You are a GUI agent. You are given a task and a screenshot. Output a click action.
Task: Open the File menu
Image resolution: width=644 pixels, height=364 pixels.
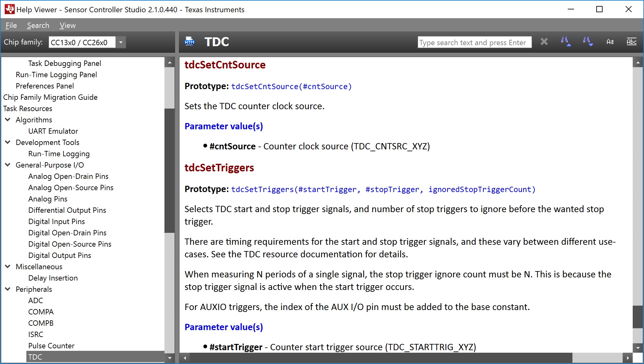click(11, 25)
